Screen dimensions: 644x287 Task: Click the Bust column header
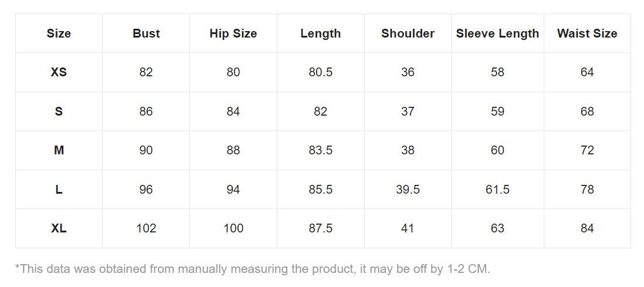pyautogui.click(x=146, y=33)
